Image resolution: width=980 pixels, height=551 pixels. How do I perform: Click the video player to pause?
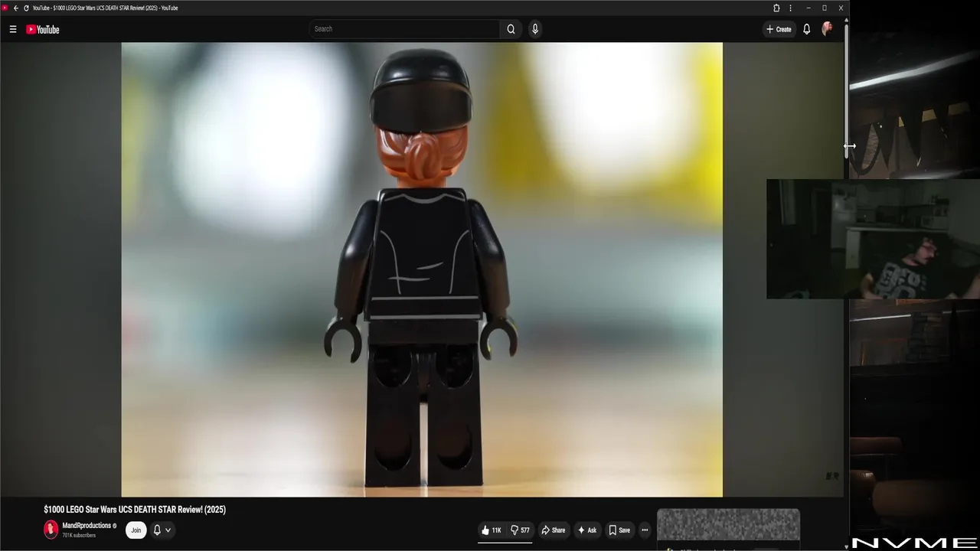pos(422,269)
